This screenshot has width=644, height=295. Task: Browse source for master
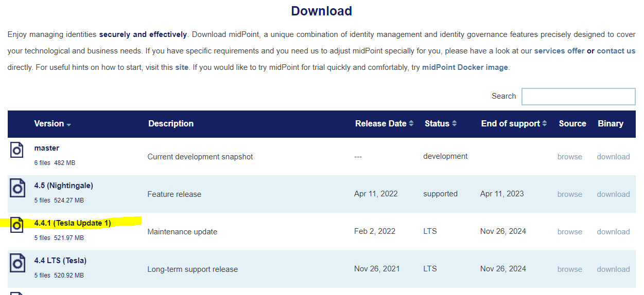pyautogui.click(x=570, y=157)
